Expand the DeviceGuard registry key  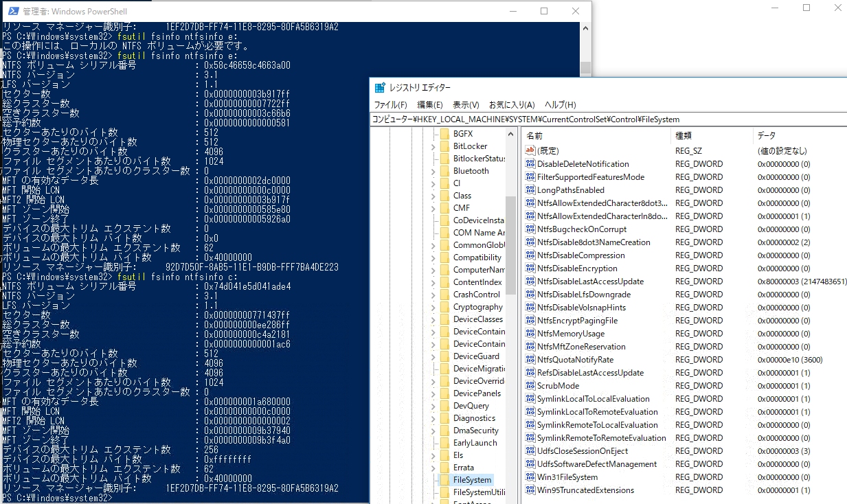pos(433,356)
